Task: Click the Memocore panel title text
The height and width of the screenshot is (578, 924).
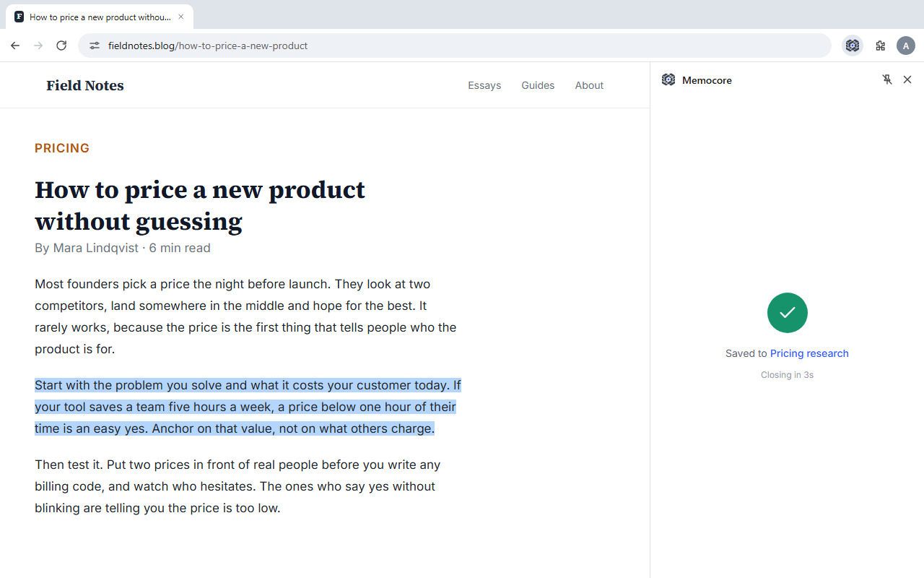Action: [707, 80]
